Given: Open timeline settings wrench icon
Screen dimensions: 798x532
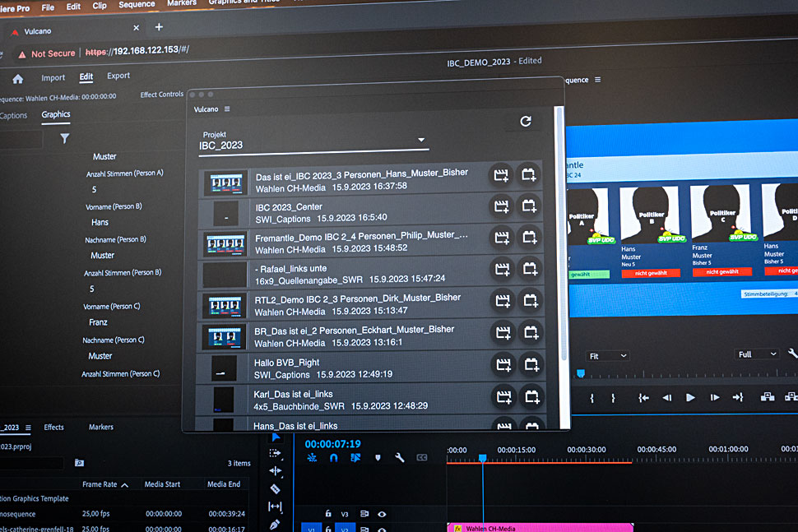Looking at the screenshot, I should click(400, 458).
